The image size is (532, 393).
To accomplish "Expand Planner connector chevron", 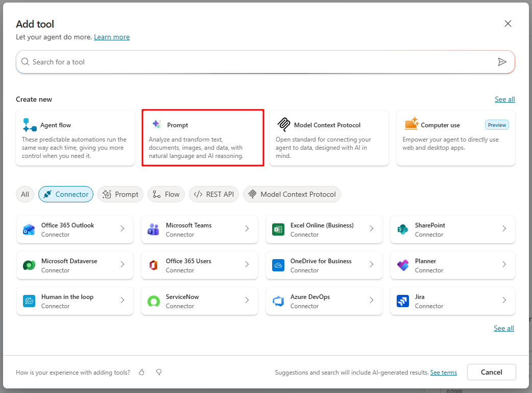I will (504, 264).
